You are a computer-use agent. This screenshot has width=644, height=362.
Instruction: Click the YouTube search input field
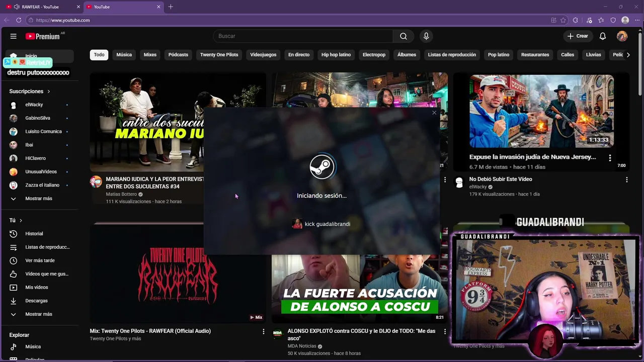[303, 36]
